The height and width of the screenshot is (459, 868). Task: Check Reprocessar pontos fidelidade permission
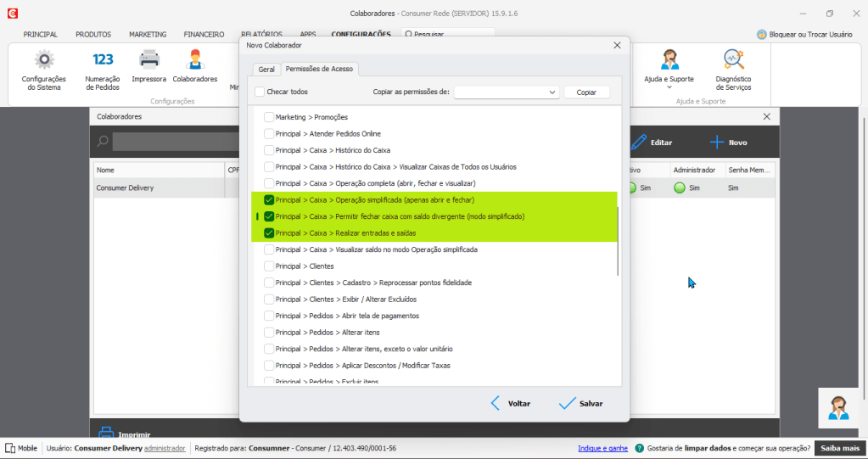point(269,283)
